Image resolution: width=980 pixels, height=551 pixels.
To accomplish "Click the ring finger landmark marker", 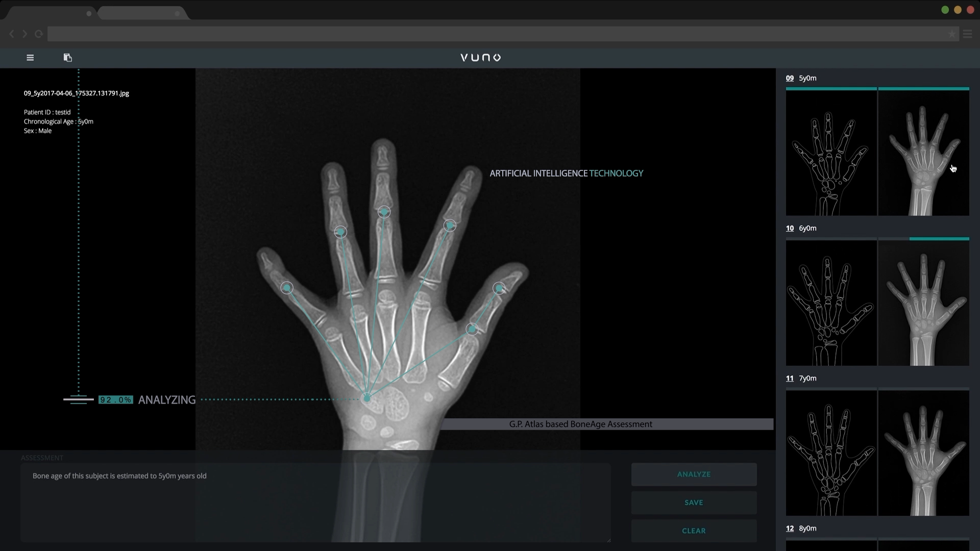I will [x=340, y=232].
